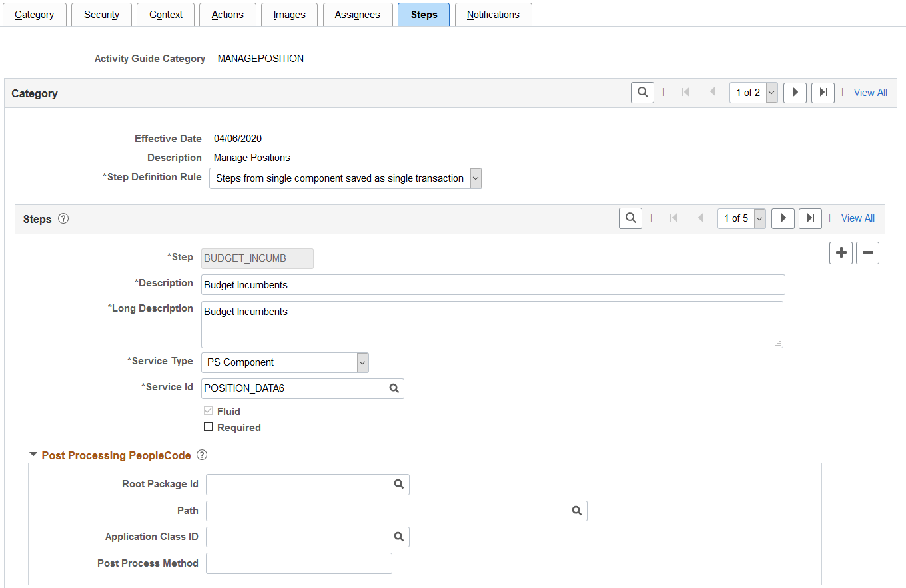The height and width of the screenshot is (588, 906).
Task: Click View All in Category header
Action: pyautogui.click(x=871, y=93)
